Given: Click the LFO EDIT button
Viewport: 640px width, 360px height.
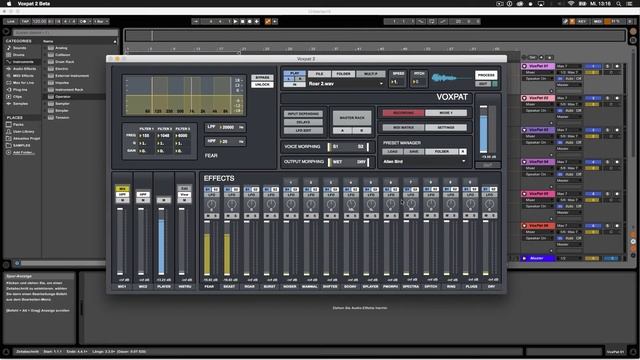Looking at the screenshot, I should [303, 130].
